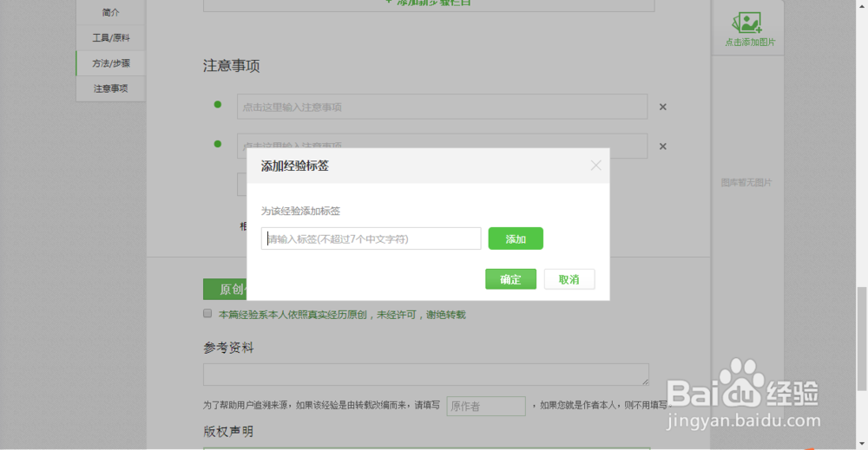The width and height of the screenshot is (868, 450).
Task: Open the 简介 sidebar item
Action: [111, 12]
